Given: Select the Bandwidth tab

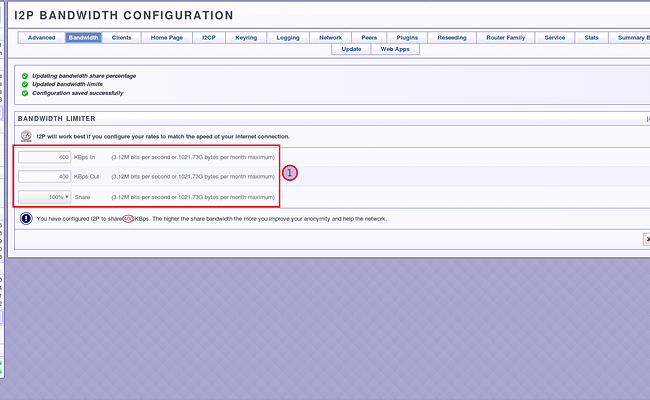Looking at the screenshot, I should click(83, 37).
